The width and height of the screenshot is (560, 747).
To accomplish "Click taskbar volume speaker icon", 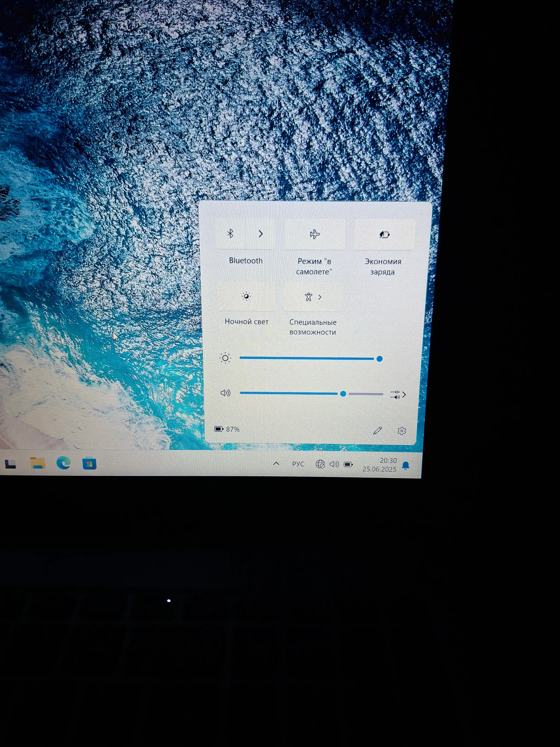I will [x=334, y=464].
